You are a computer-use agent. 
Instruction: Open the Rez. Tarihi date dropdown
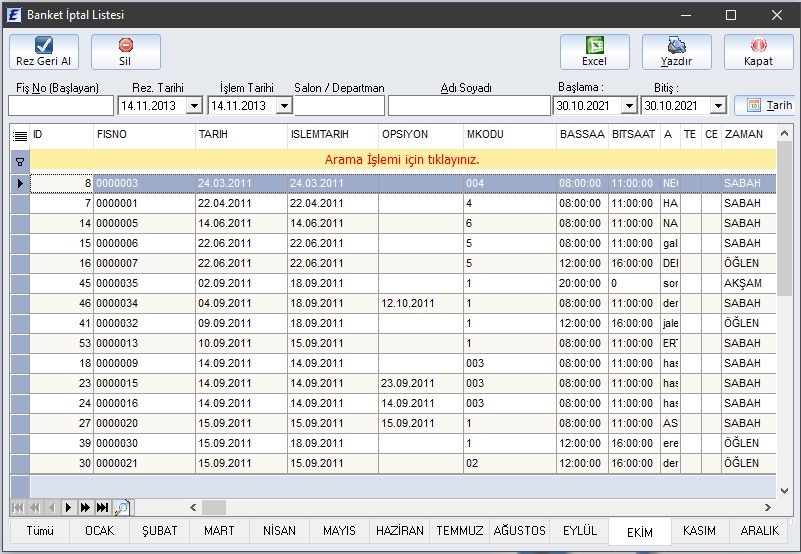[x=194, y=105]
